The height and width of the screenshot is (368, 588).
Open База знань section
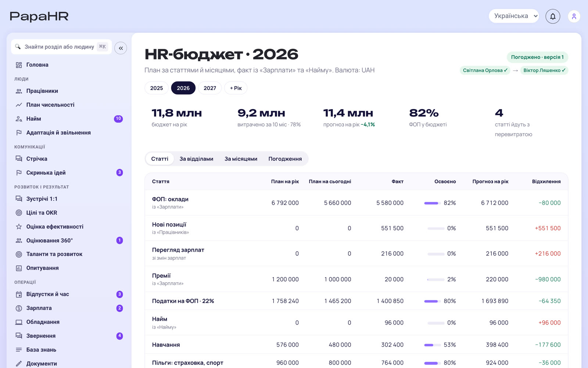(x=69, y=350)
